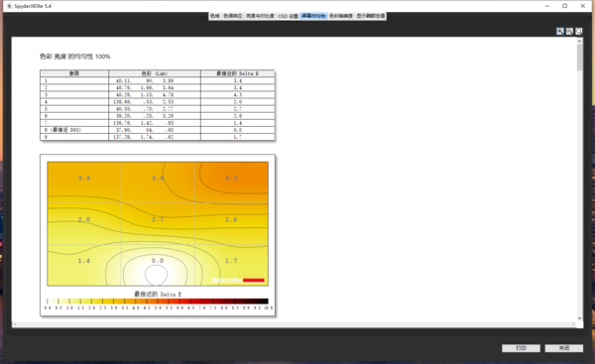Click the SpyderXElite app icon in title bar

pos(10,6)
